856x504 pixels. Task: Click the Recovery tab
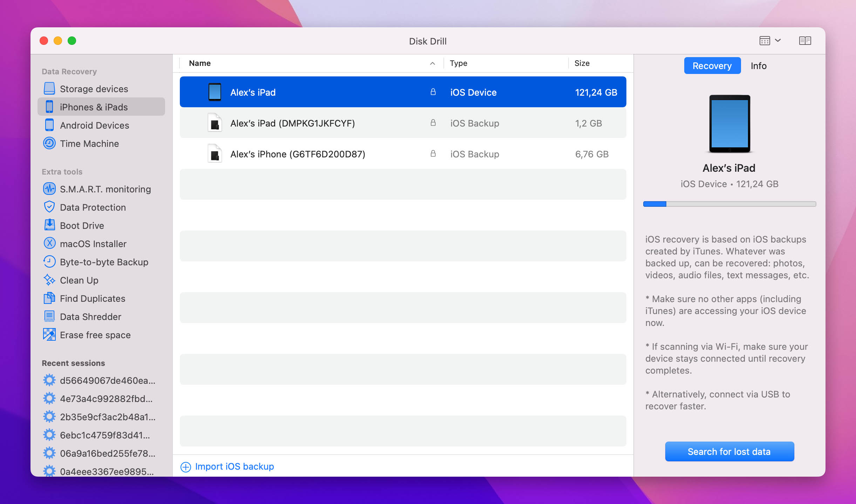pos(712,66)
